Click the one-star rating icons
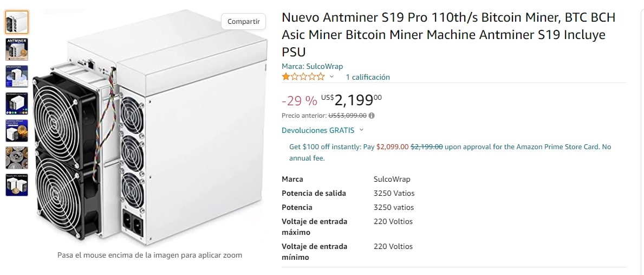 point(303,77)
